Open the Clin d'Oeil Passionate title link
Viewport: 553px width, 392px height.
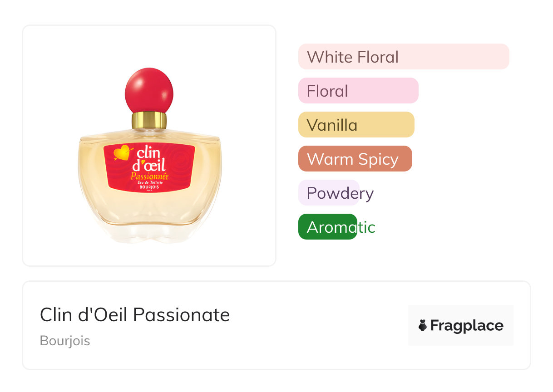[x=135, y=315]
